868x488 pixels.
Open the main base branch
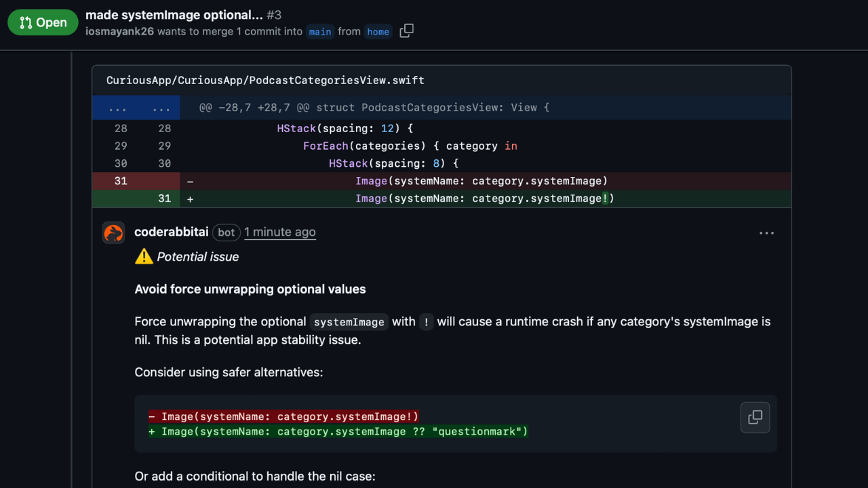click(x=320, y=32)
